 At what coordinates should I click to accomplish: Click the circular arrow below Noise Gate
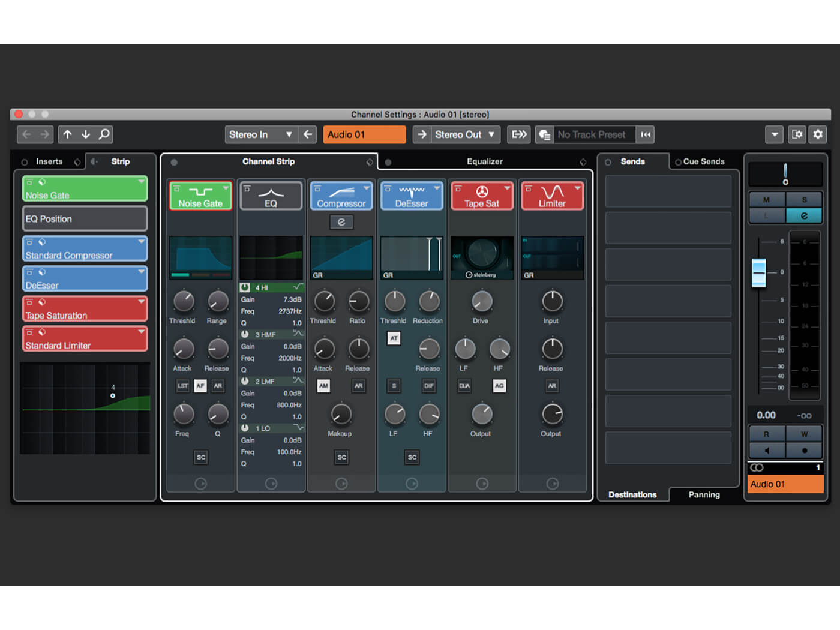click(x=201, y=483)
